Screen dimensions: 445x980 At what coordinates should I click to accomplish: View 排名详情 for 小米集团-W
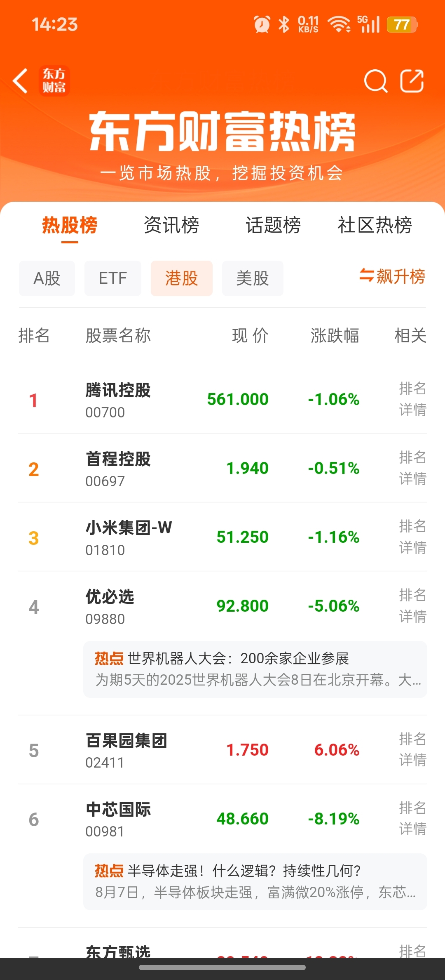[412, 537]
